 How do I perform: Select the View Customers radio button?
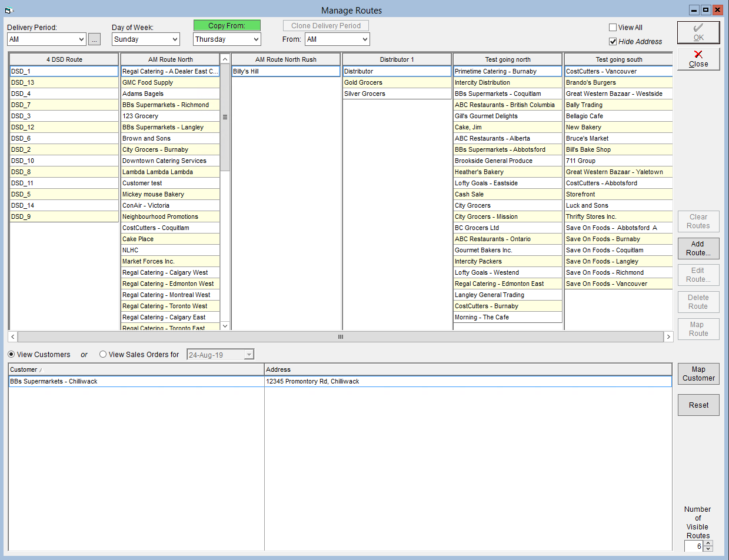11,355
